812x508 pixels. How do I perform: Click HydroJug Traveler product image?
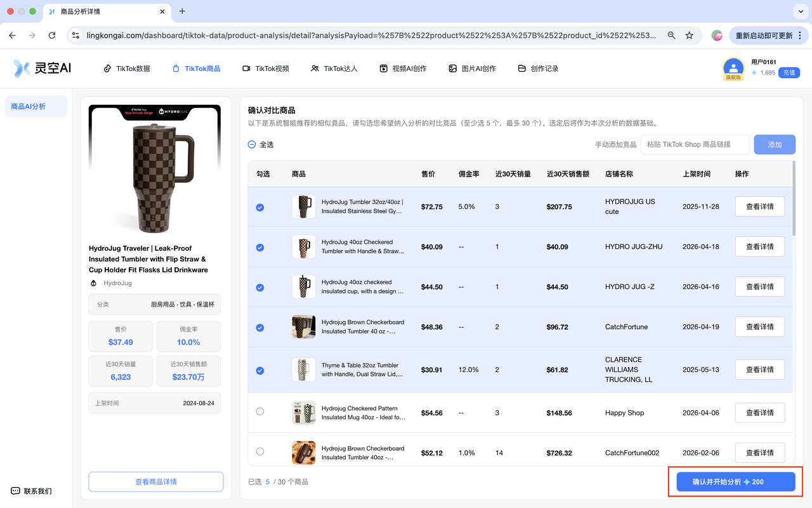click(x=155, y=171)
